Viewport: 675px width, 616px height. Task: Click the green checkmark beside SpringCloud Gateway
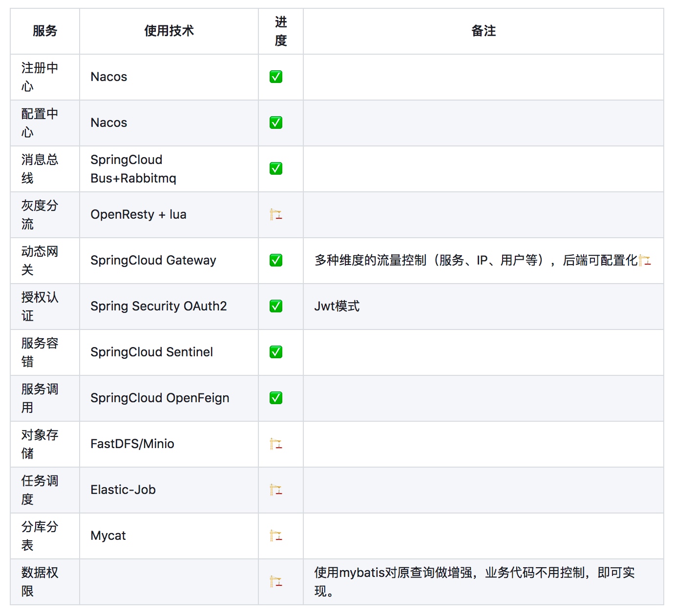point(276,261)
